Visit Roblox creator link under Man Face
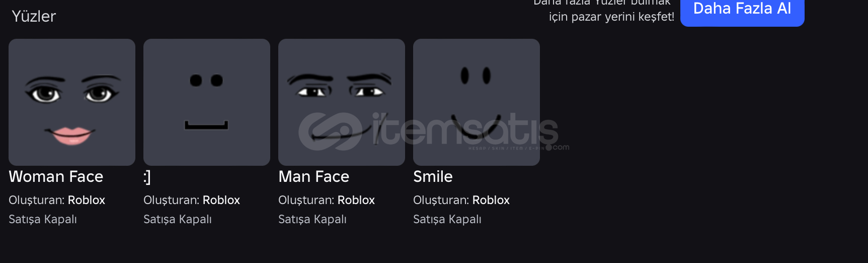 [x=356, y=200]
